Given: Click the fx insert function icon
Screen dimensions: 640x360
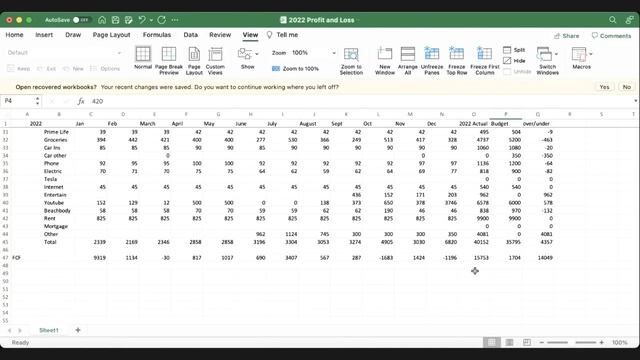Looking at the screenshot, I should (x=81, y=101).
